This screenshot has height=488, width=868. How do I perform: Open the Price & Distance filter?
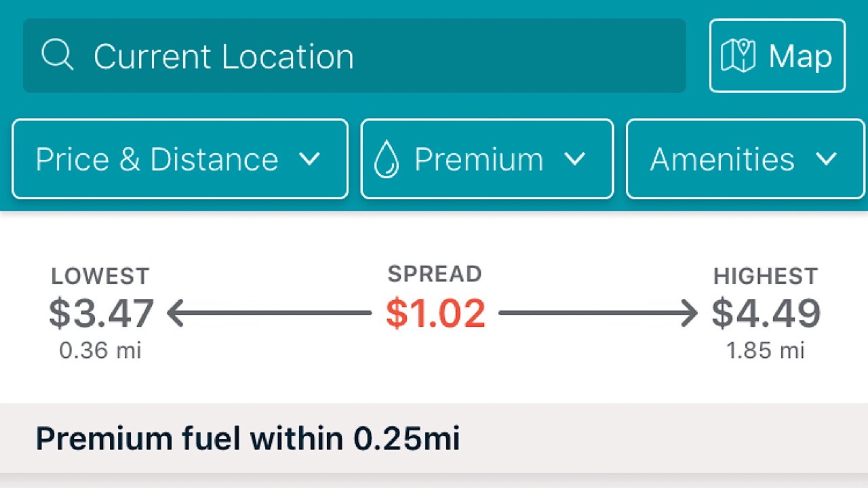tap(179, 159)
